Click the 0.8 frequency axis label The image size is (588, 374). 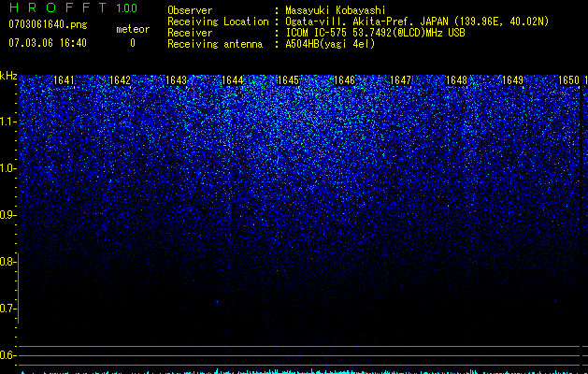8,262
